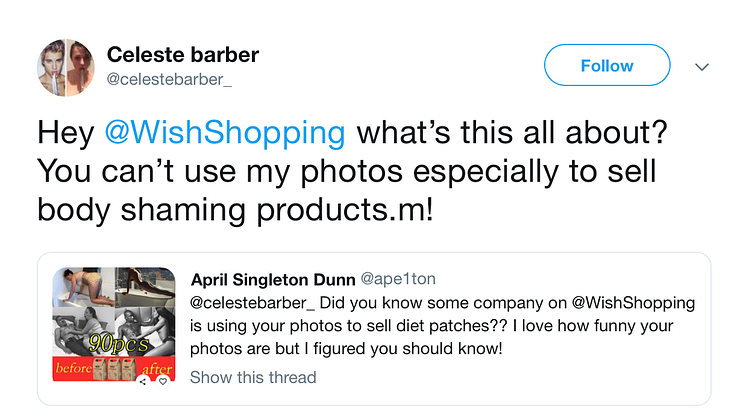This screenshot has width=746, height=419.
Task: Click the 90pcs label in the thumbnail
Action: point(119,344)
